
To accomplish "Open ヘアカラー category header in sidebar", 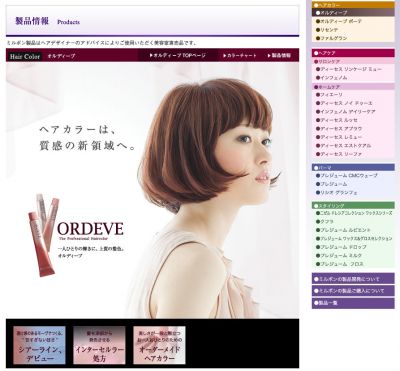I will tap(353, 5).
